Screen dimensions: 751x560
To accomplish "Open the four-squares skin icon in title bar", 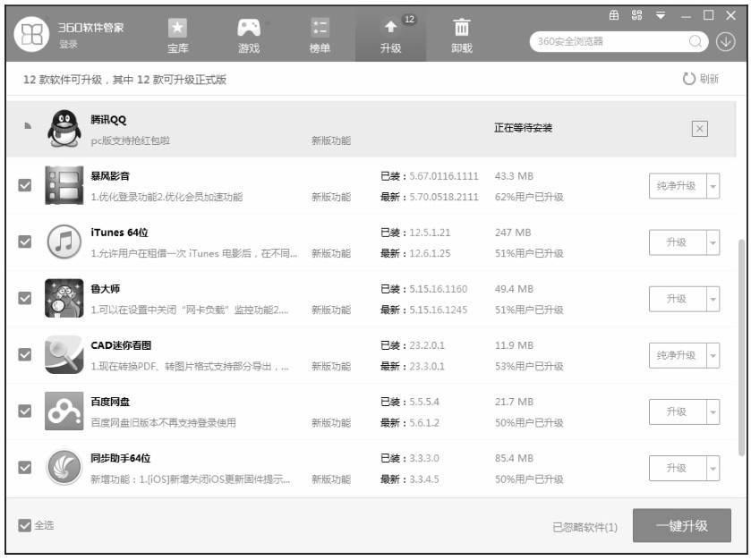I will (x=636, y=15).
